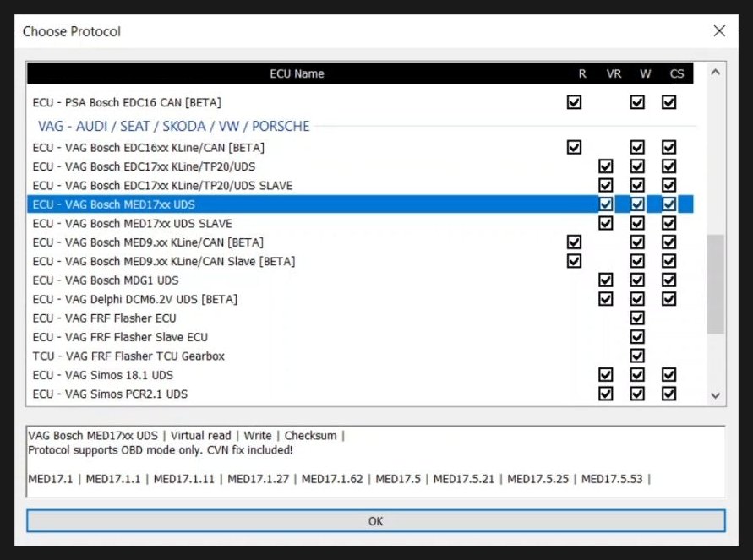Toggle CS checkbox for VAG Delphi DCM6.2V UDS
This screenshot has width=753, height=560.
point(669,299)
